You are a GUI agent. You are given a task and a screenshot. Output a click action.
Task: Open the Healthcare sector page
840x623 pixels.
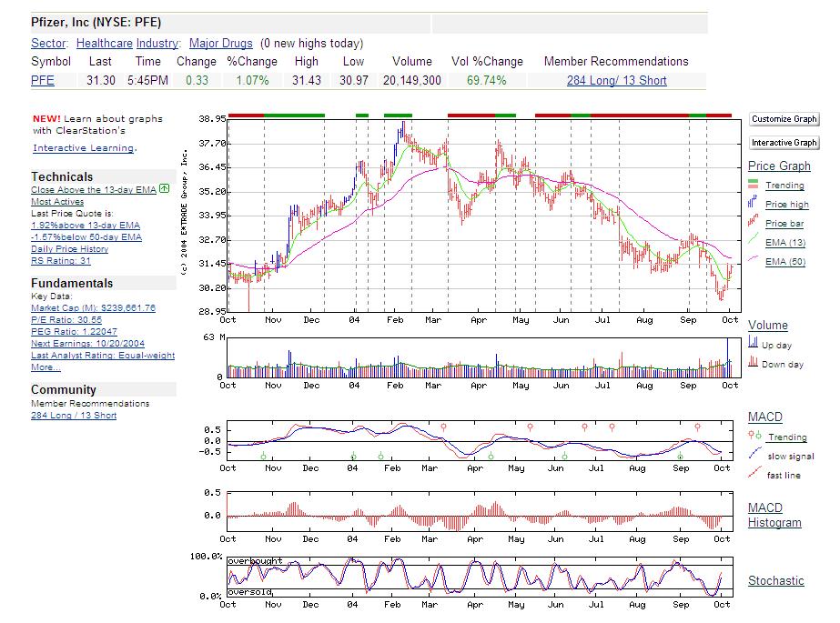coord(103,44)
